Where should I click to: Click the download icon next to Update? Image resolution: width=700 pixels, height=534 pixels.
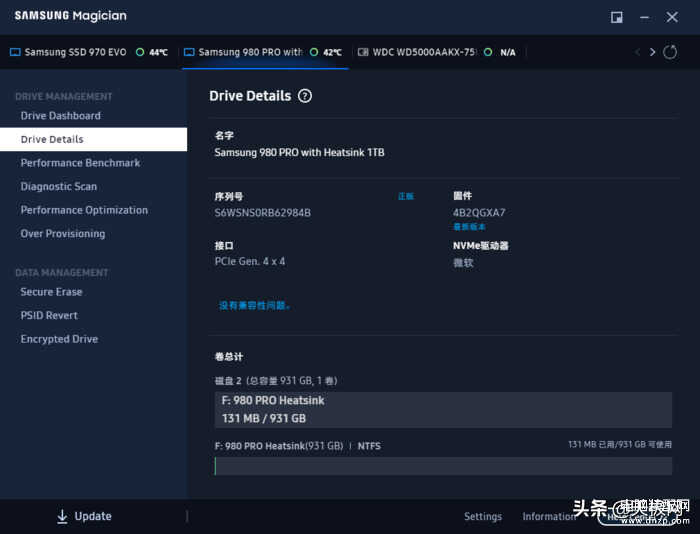point(62,517)
